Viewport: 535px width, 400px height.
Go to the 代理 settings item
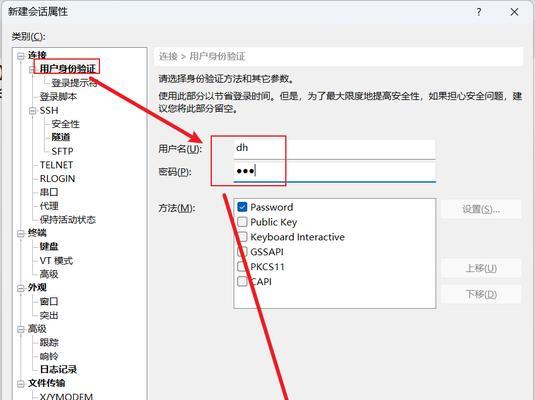[49, 206]
